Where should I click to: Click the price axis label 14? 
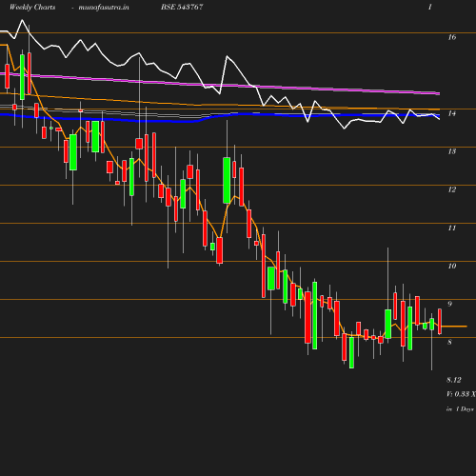[x=452, y=113]
